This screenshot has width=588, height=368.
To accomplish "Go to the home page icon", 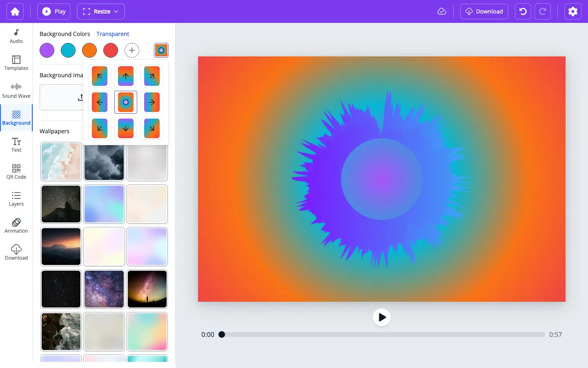I will (x=15, y=11).
